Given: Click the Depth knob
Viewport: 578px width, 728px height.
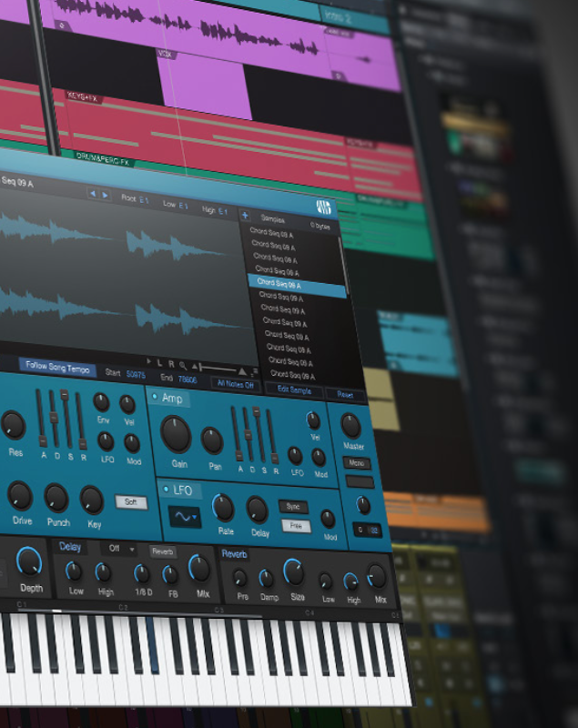Looking at the screenshot, I should [x=29, y=561].
